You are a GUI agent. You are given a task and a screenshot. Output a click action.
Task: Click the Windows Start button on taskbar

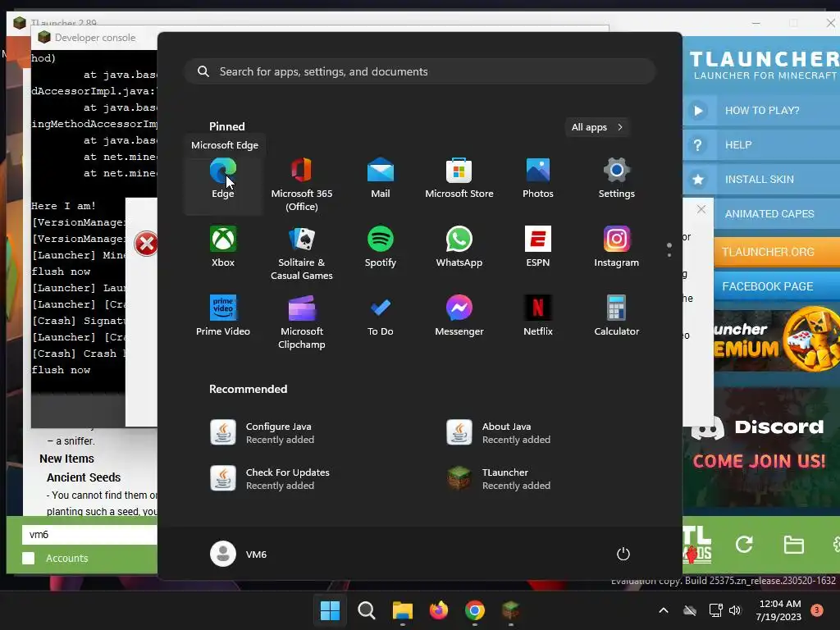[330, 610]
